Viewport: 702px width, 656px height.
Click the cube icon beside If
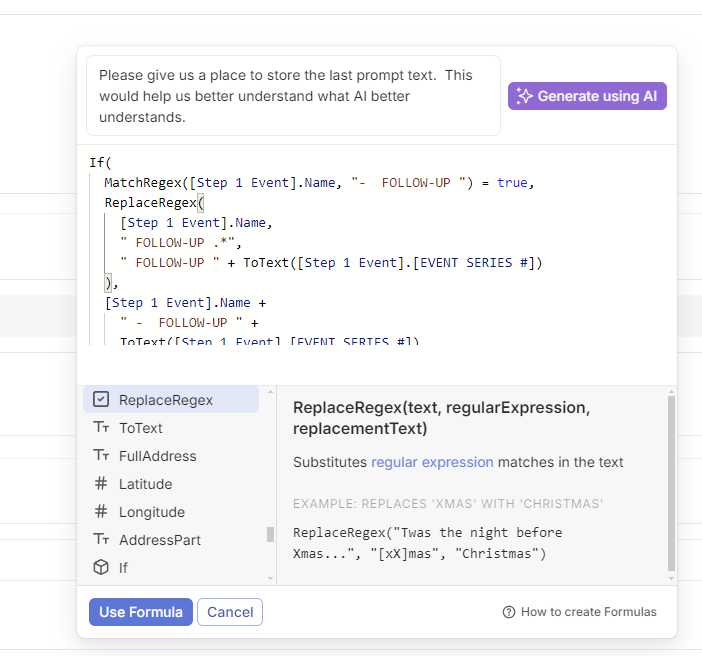[101, 568]
